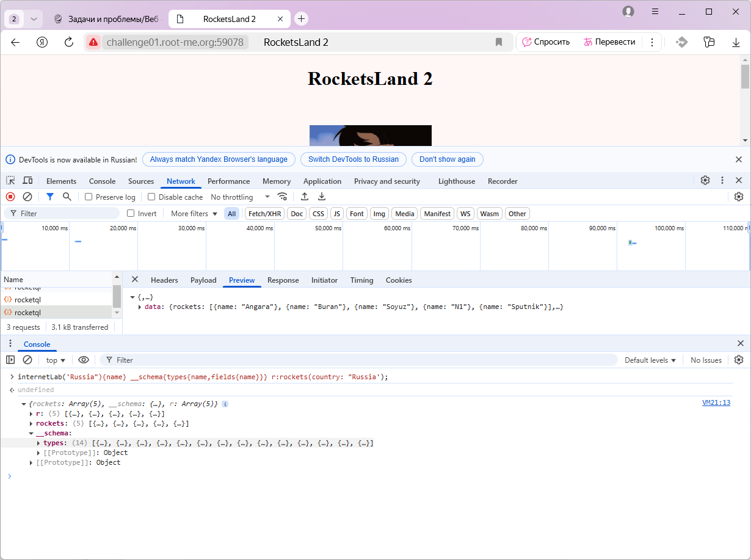Toggle the Doc type filter
Viewport: 751px width, 560px height.
[x=297, y=214]
